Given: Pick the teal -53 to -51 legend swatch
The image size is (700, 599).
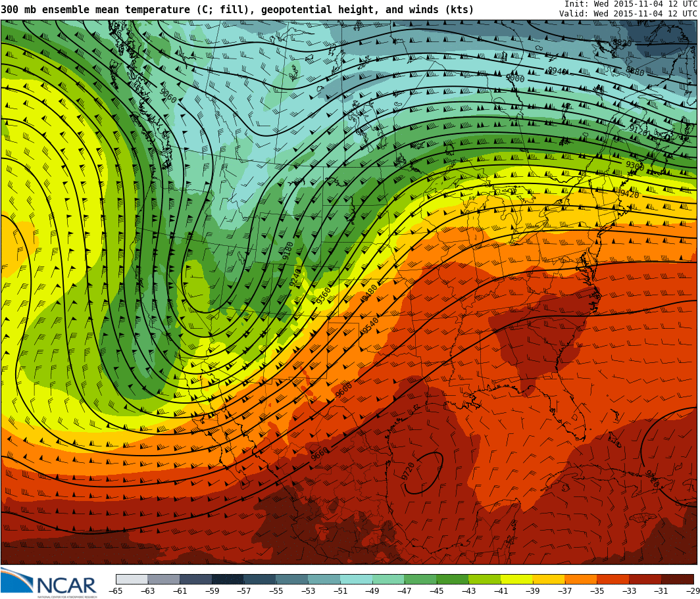Looking at the screenshot, I should [324, 579].
